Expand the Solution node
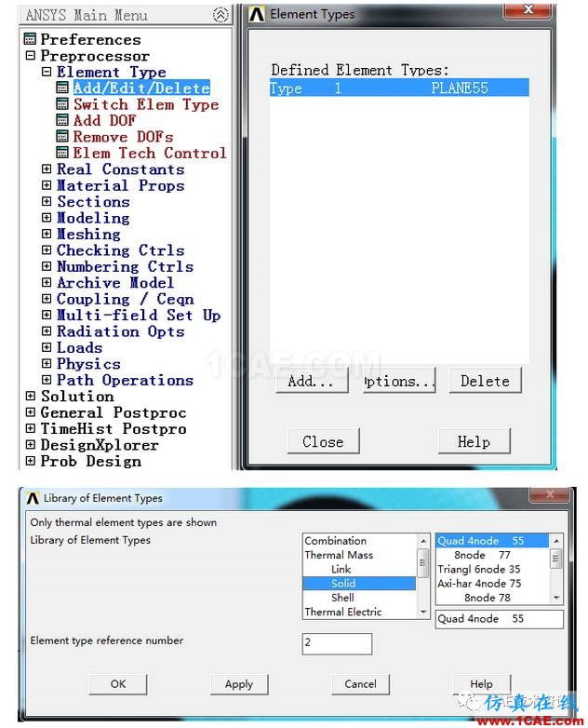The height and width of the screenshot is (728, 588). [x=31, y=396]
